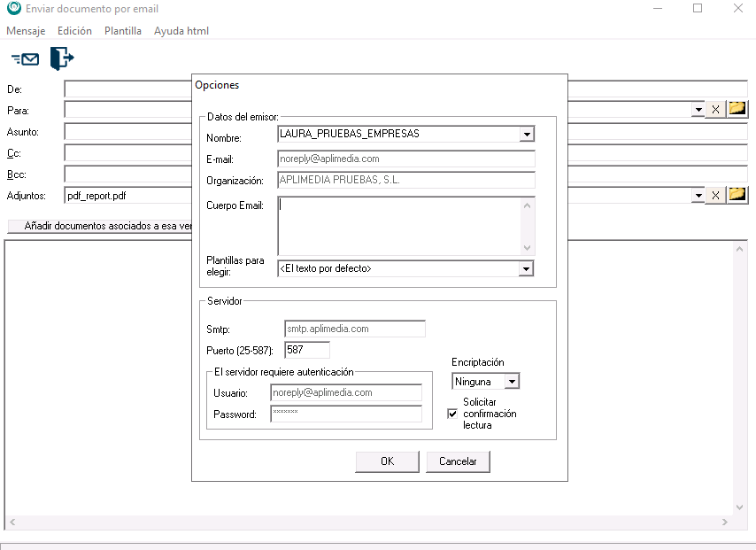The image size is (756, 550).
Task: Click the Puerto port number field
Action: click(307, 350)
